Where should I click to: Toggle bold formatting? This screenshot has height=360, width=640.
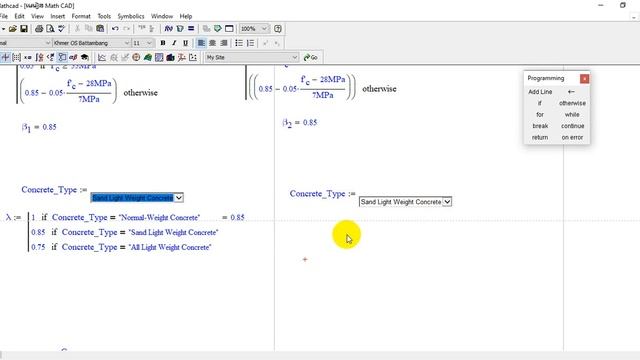[162, 43]
